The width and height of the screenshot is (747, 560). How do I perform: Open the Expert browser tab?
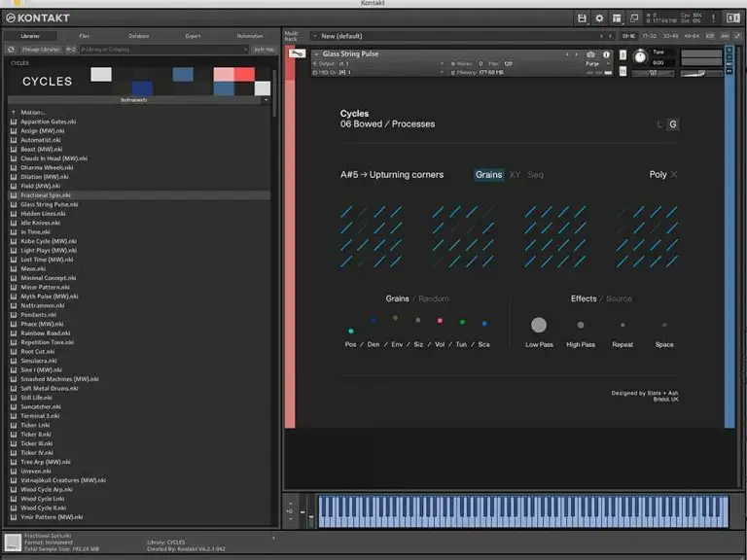pos(193,36)
